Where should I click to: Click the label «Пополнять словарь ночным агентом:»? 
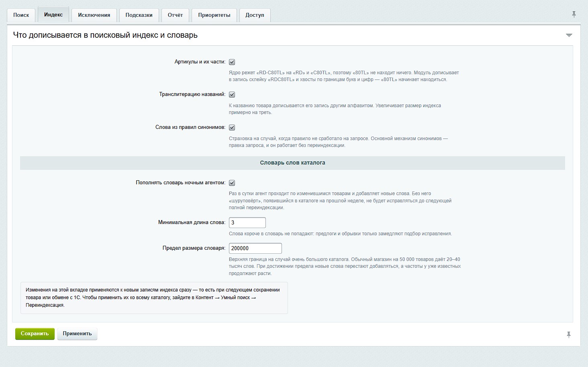(x=181, y=183)
